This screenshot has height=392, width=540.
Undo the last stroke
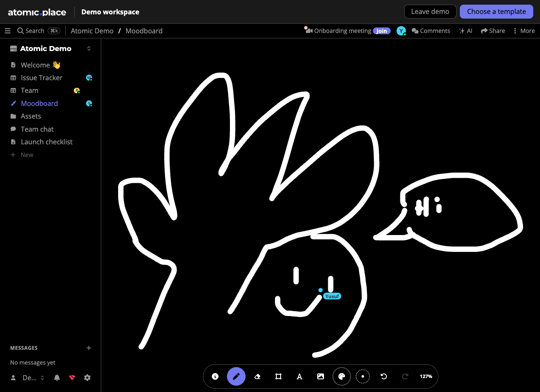(384, 376)
